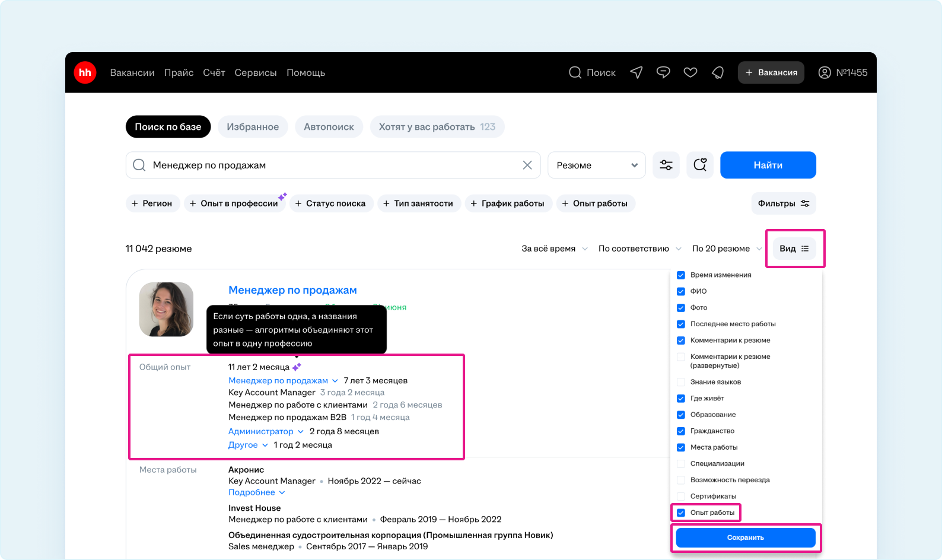942x560 pixels.
Task: Enable the Знание языков checkbox
Action: [x=681, y=382]
